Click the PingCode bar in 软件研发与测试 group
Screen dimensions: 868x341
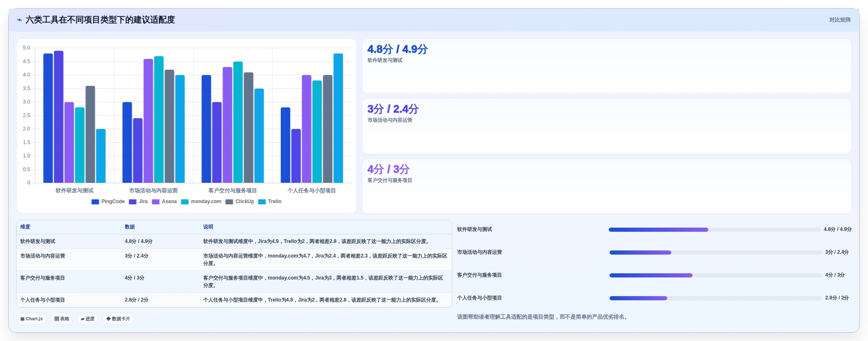pos(48,118)
